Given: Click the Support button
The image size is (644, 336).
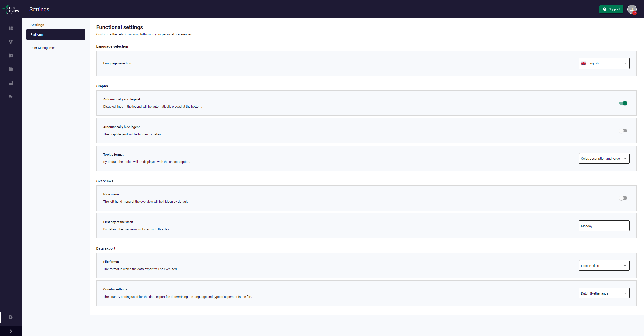Looking at the screenshot, I should tap(611, 9).
